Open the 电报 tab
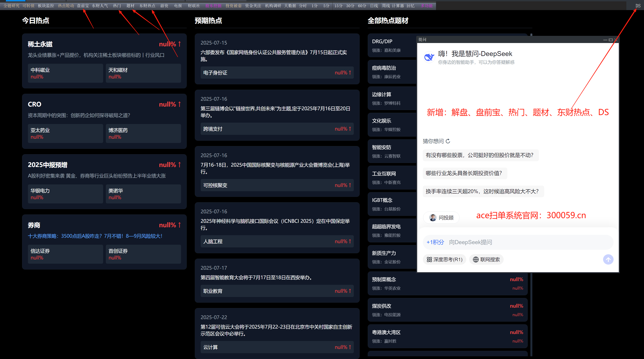Screen dimensions: 644x359 pyautogui.click(x=178, y=6)
